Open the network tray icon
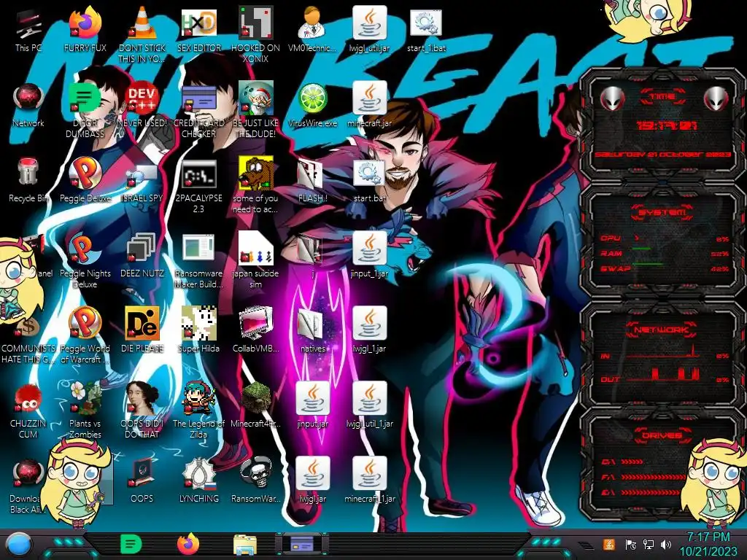747x560 pixels. 649,544
